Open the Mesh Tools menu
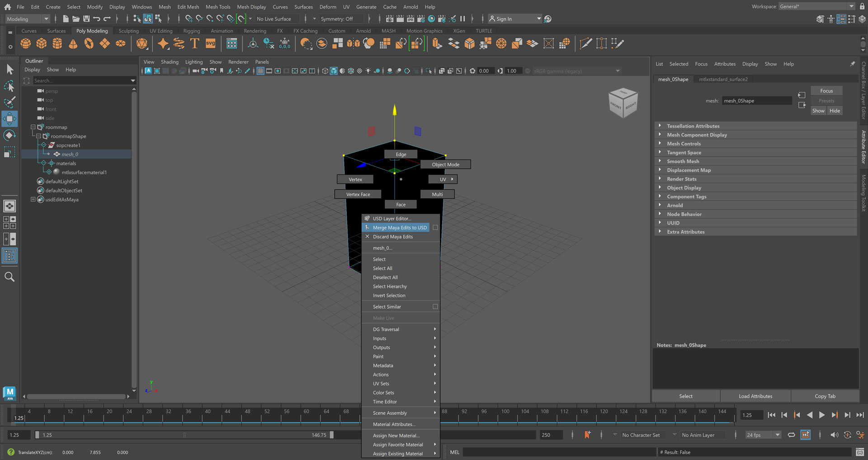Image resolution: width=868 pixels, height=460 pixels. tap(218, 7)
